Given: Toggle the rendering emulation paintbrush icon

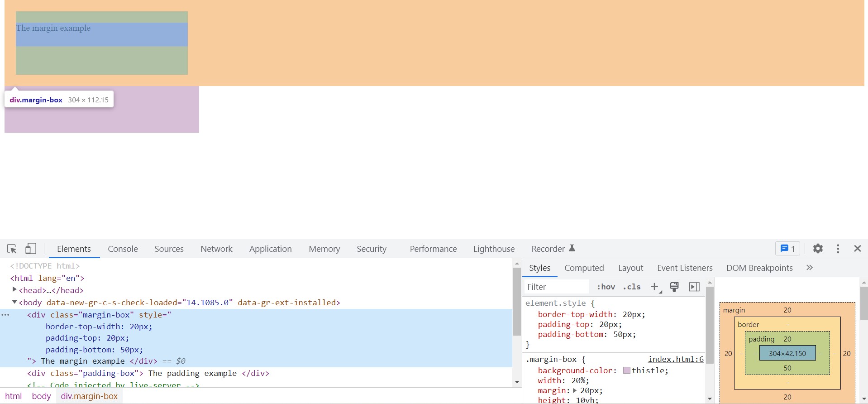Looking at the screenshot, I should coord(674,287).
